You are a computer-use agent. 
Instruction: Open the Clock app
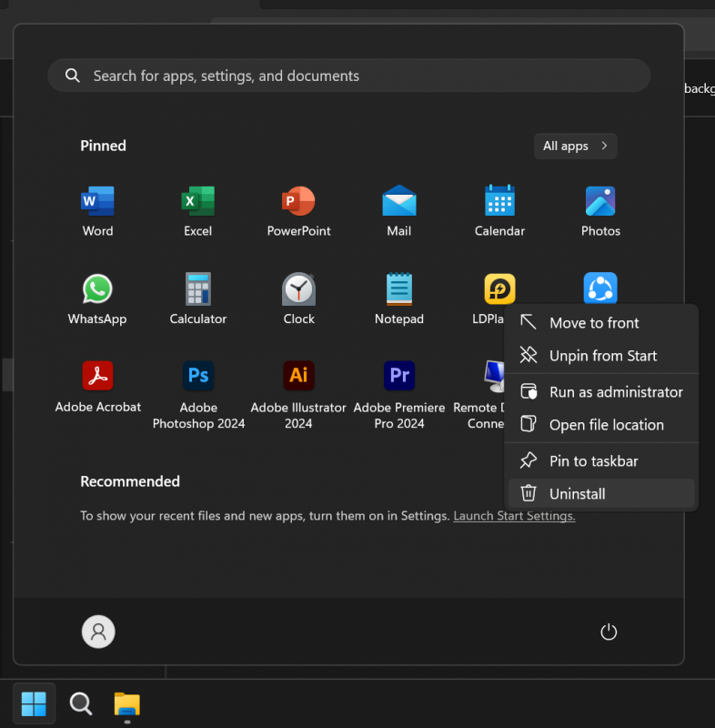pos(298,299)
